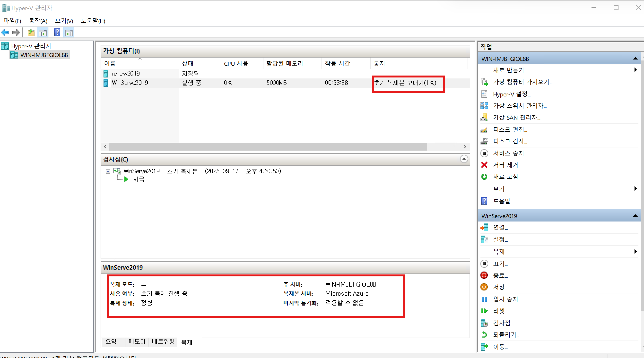Click the blue help question mark toolbar icon

[57, 33]
